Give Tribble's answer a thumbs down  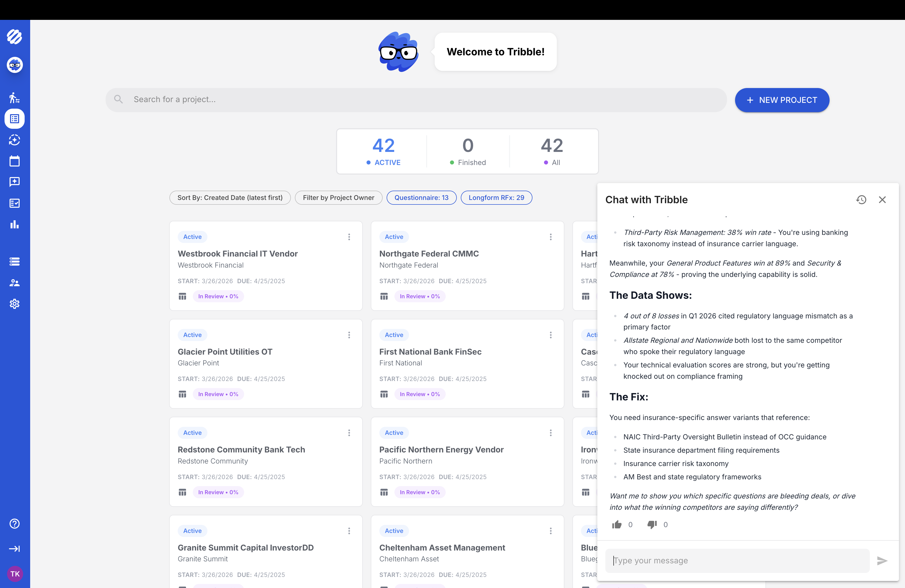tap(652, 524)
